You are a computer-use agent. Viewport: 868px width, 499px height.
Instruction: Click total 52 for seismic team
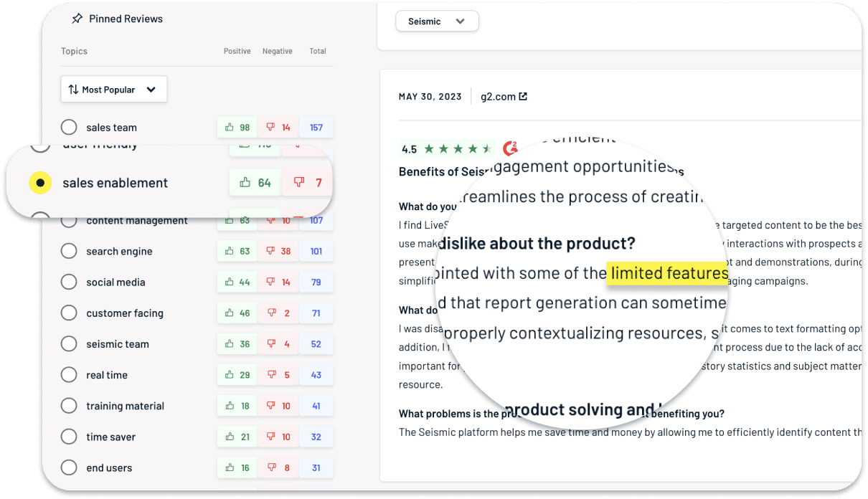click(316, 344)
